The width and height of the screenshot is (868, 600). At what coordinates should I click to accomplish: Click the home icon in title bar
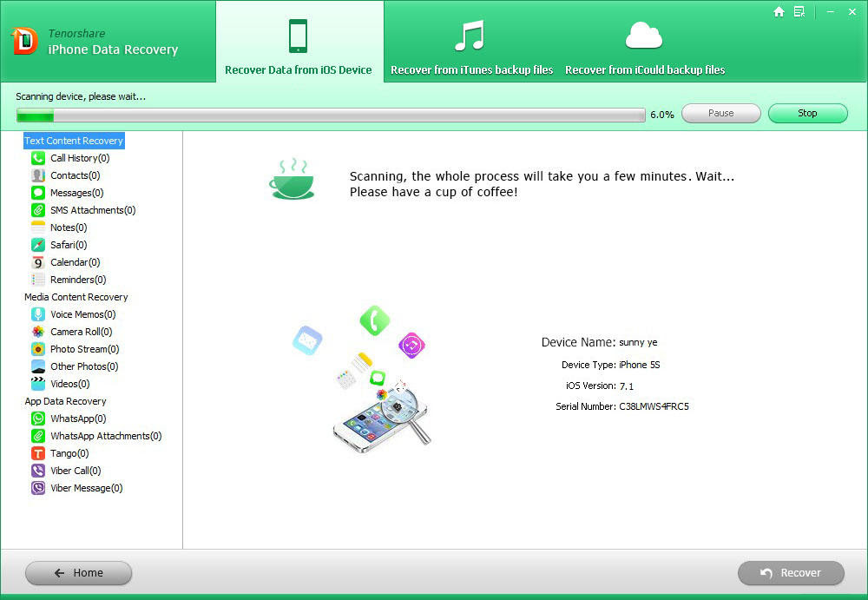[779, 11]
